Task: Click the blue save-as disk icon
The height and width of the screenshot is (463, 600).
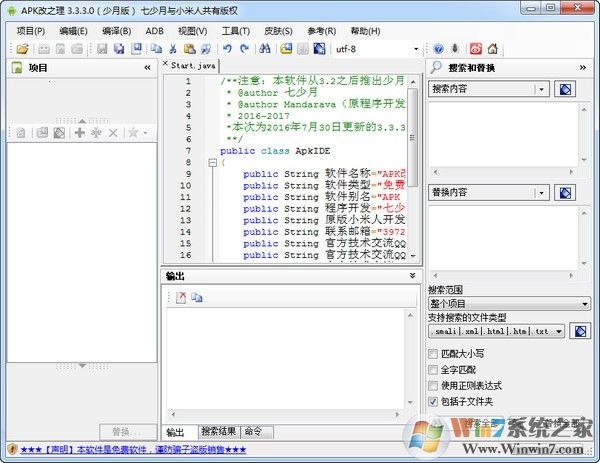Action: coord(136,49)
